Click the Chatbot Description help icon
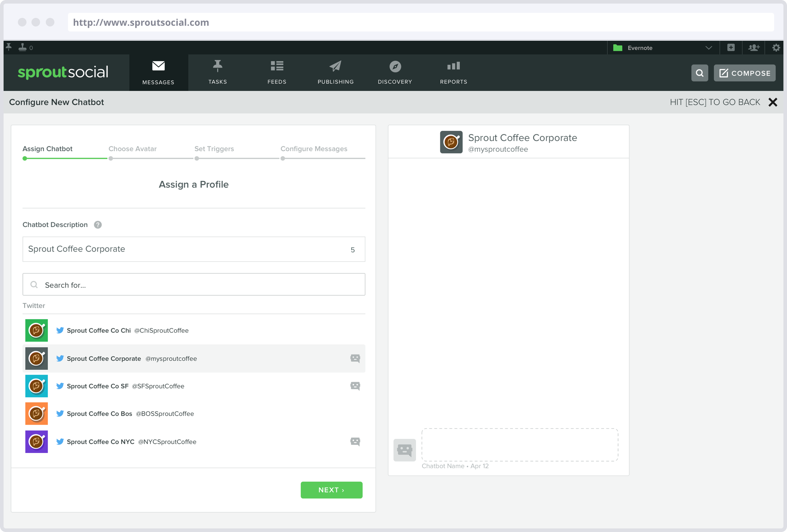The image size is (787, 532). tap(98, 225)
